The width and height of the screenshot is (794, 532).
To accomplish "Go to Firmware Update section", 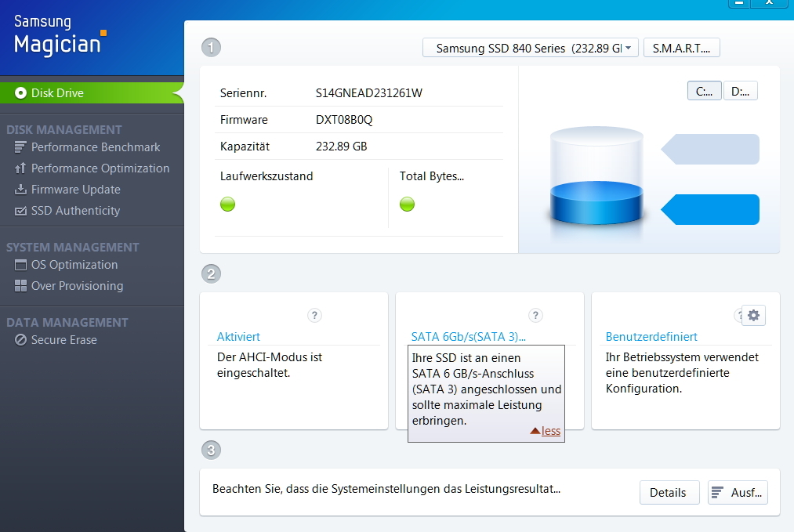I will 76,190.
